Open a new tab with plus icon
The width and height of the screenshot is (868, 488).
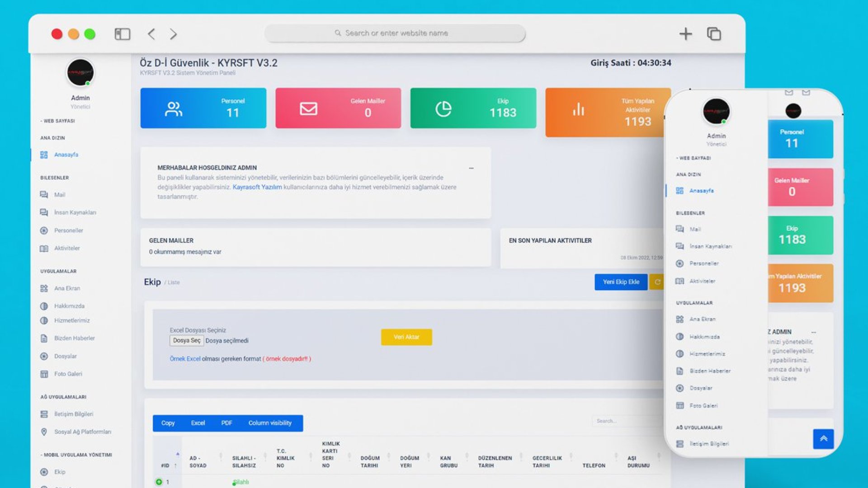tap(685, 34)
